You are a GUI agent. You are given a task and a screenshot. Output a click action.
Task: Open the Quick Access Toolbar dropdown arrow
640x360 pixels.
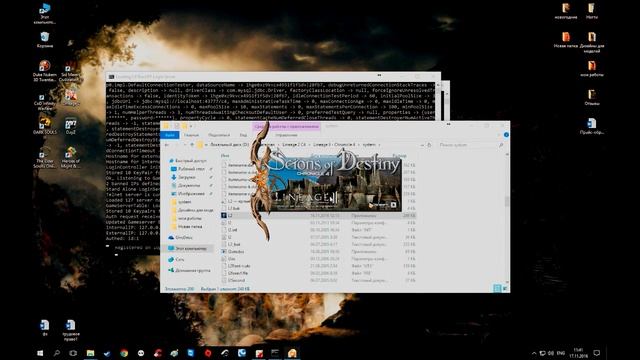[x=191, y=126]
